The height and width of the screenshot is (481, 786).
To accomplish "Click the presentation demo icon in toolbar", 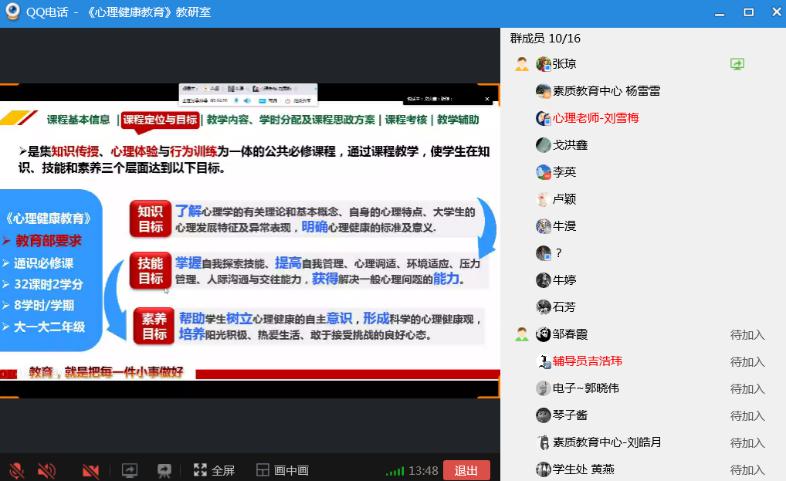I will (163, 470).
